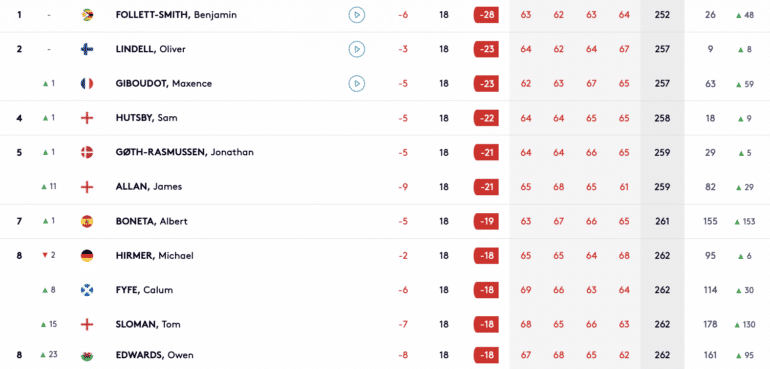Click the Wales flag beside Edwards
The height and width of the screenshot is (369, 770).
point(87,355)
